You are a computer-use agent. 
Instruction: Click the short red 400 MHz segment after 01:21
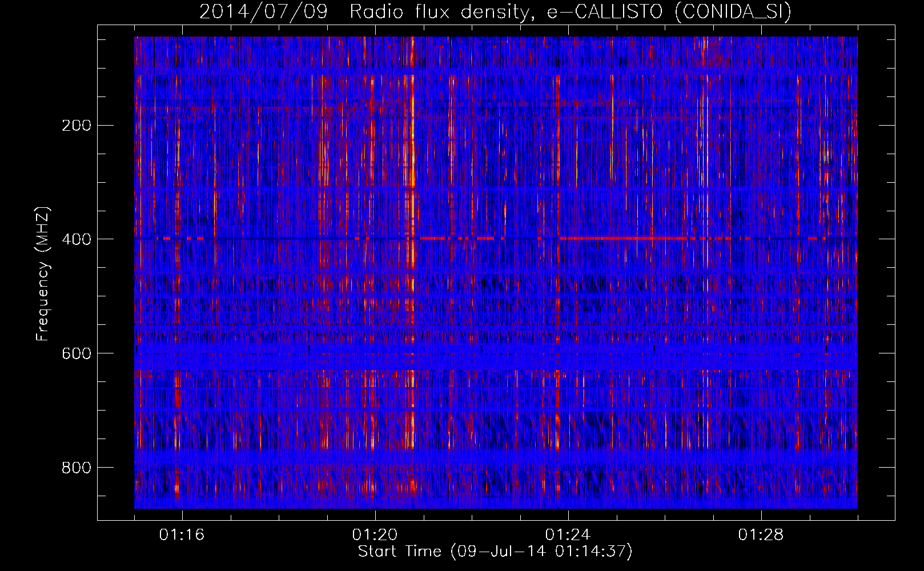(x=434, y=238)
